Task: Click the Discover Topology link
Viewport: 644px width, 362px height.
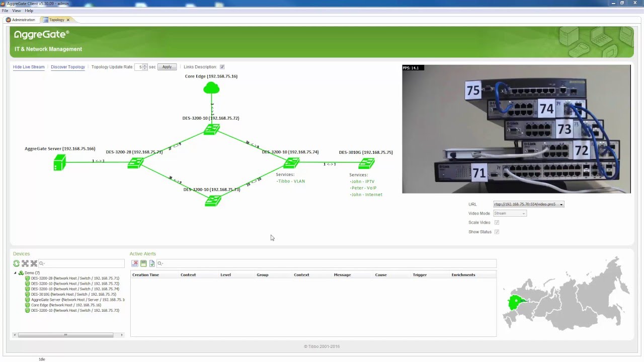Action: tap(68, 67)
